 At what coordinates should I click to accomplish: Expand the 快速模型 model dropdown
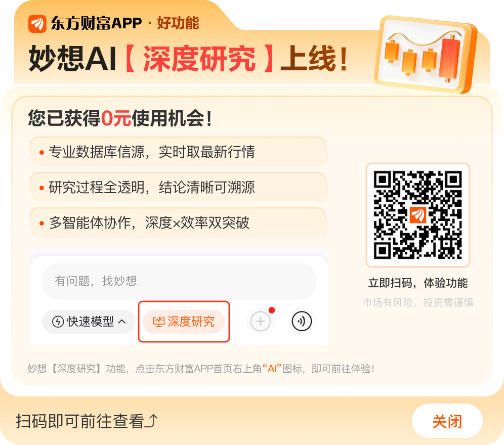(x=89, y=321)
